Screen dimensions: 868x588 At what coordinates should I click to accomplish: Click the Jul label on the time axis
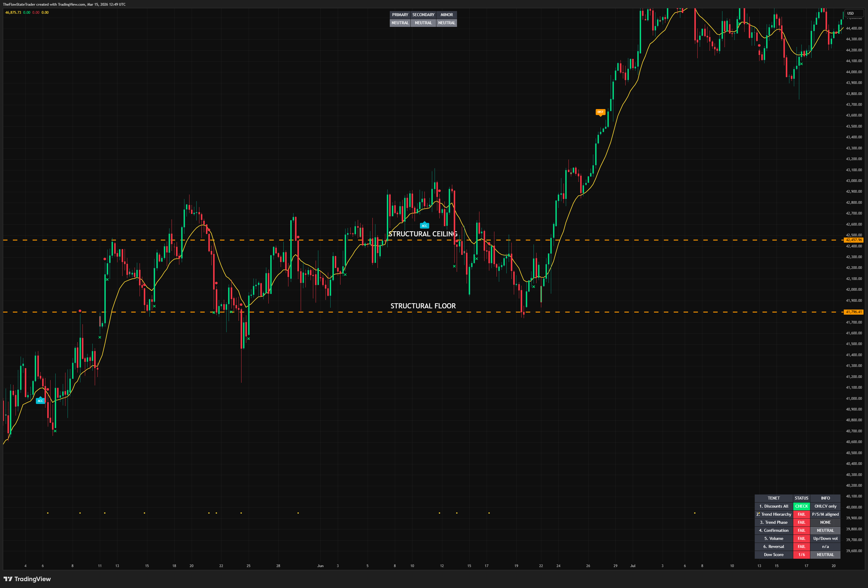633,566
